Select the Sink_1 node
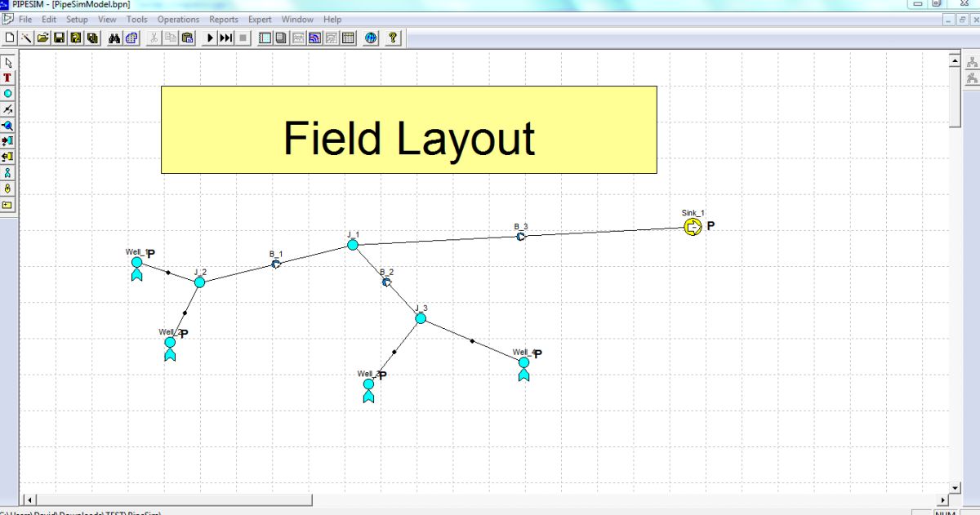Viewport: 980px width, 515px height. click(x=693, y=227)
